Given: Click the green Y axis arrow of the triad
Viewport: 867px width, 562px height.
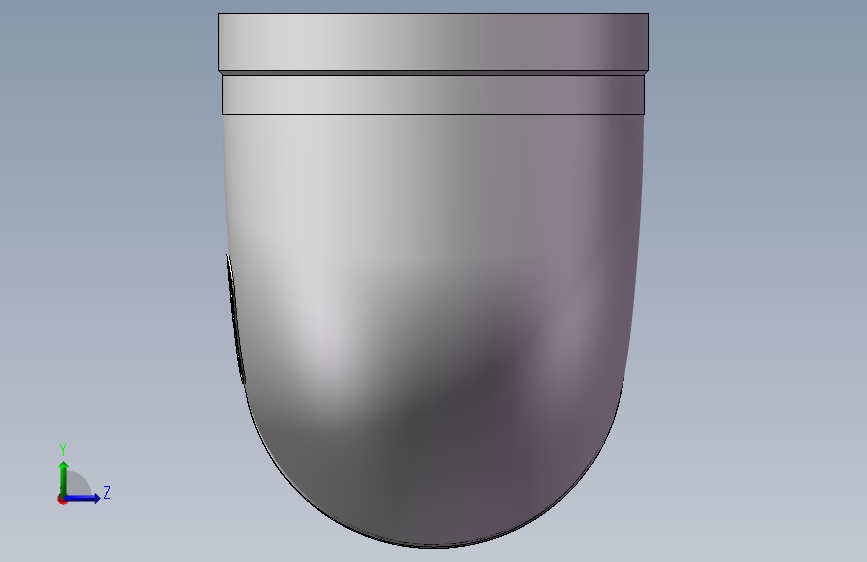Looking at the screenshot, I should point(64,478).
